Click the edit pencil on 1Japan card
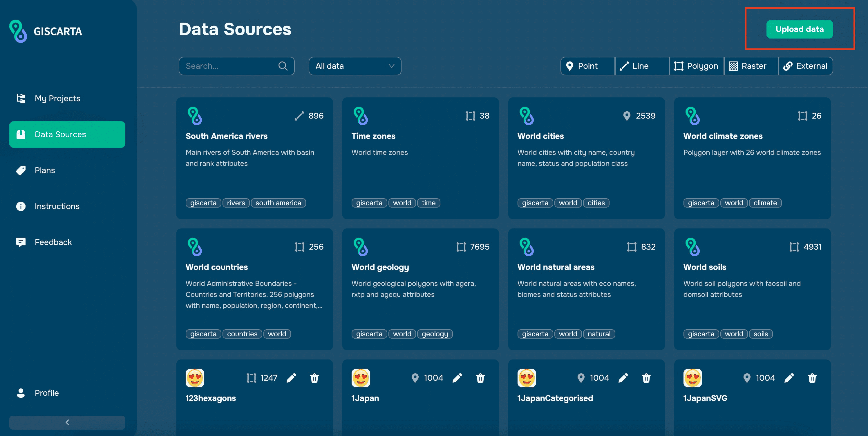This screenshot has height=436, width=868. tap(457, 378)
